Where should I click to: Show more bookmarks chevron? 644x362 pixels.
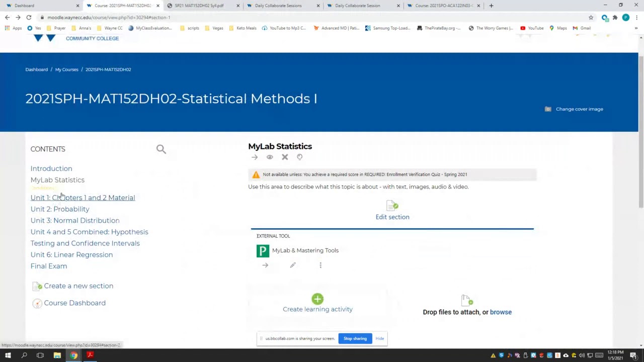[636, 28]
